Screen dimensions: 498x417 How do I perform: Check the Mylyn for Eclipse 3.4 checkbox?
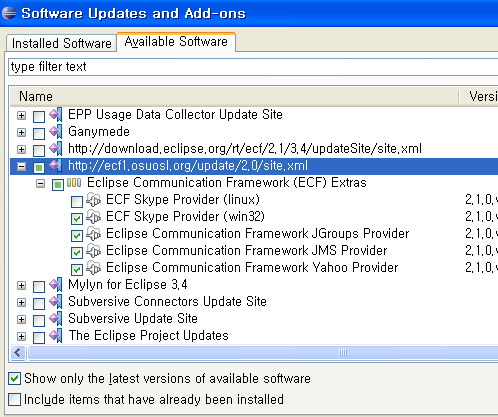point(39,287)
